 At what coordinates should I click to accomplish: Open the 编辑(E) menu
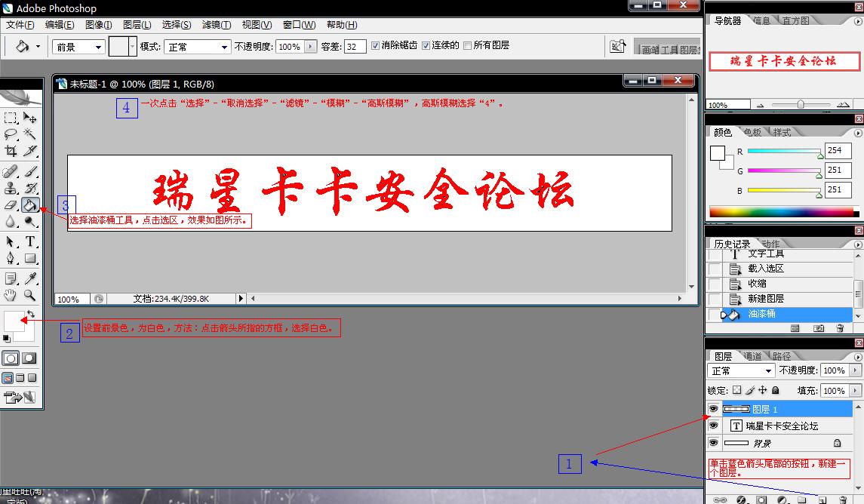[60, 25]
